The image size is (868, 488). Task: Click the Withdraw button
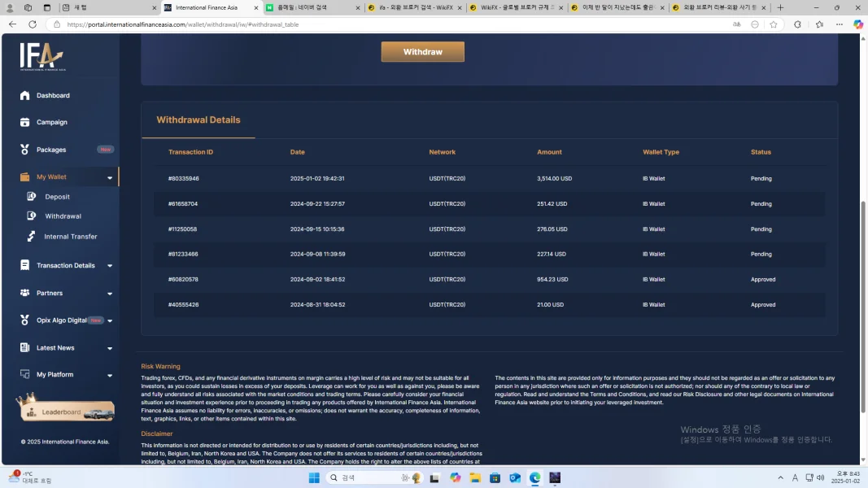(423, 51)
